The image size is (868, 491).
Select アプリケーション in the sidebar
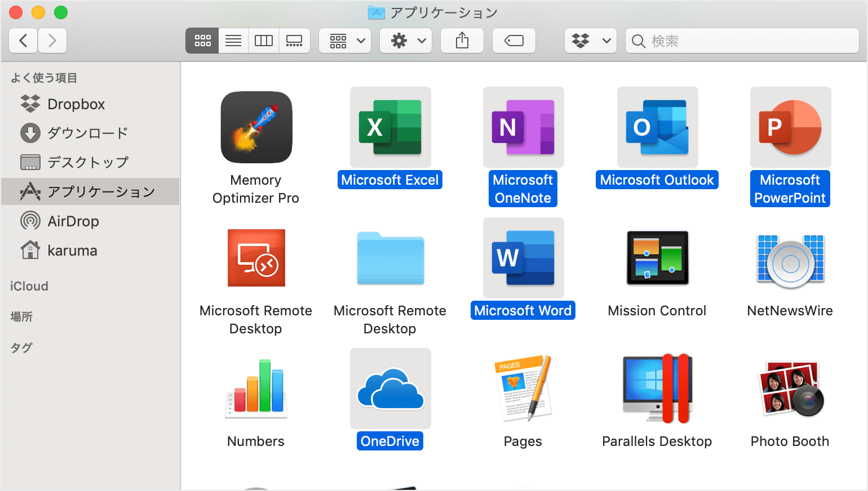coord(90,192)
